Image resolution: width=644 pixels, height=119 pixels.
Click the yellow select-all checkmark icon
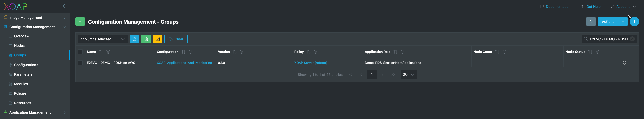158,39
